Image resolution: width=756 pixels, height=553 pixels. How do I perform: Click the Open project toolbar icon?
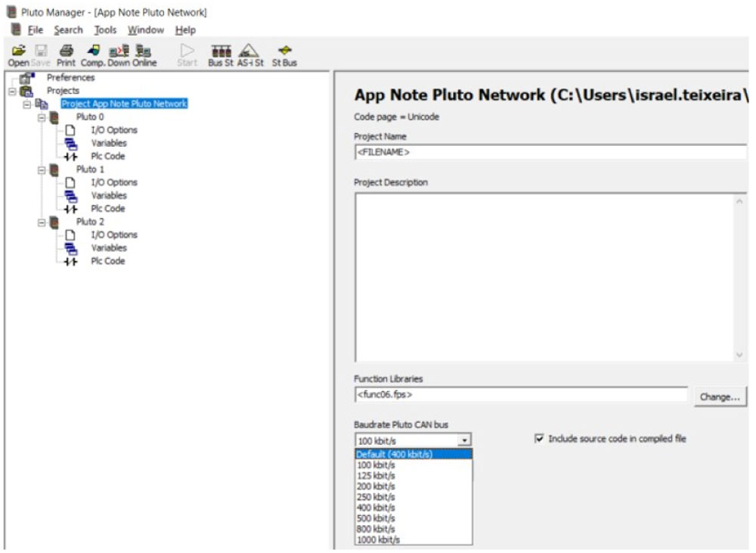tap(17, 51)
